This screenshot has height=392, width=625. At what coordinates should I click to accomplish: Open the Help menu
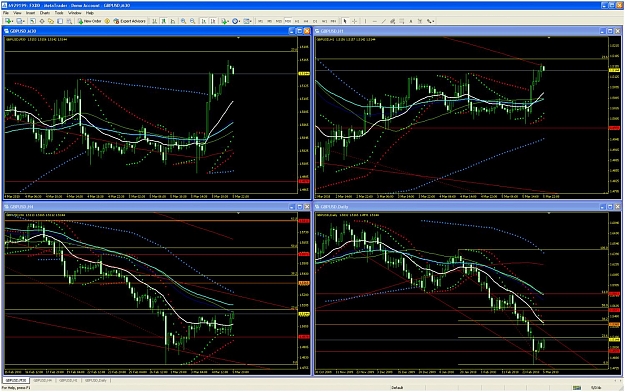pyautogui.click(x=90, y=13)
